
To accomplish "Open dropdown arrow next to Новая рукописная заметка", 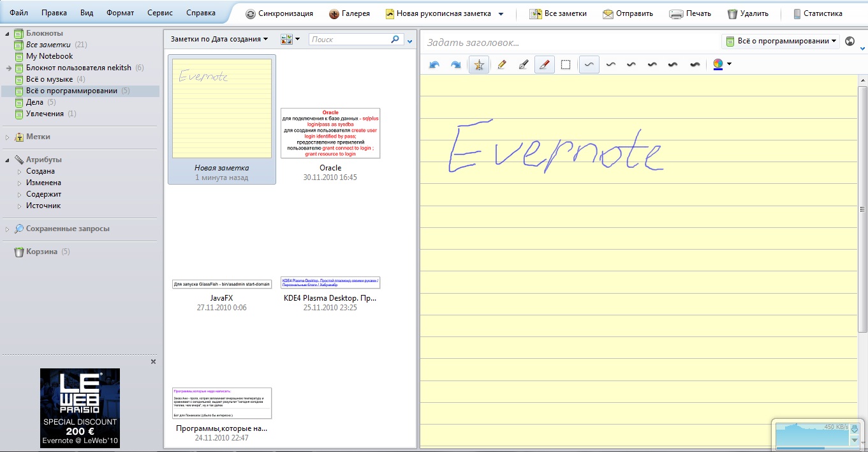I will tap(501, 13).
